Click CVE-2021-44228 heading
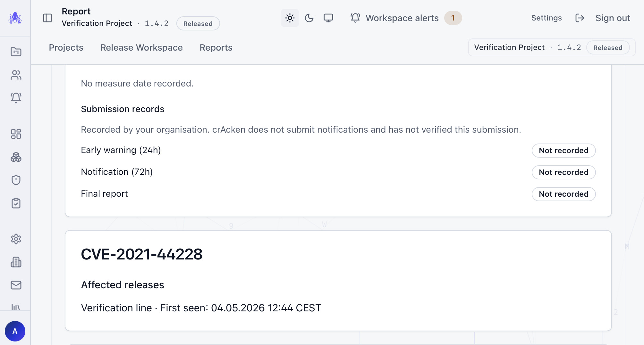Viewport: 644px width, 345px height. point(142,254)
